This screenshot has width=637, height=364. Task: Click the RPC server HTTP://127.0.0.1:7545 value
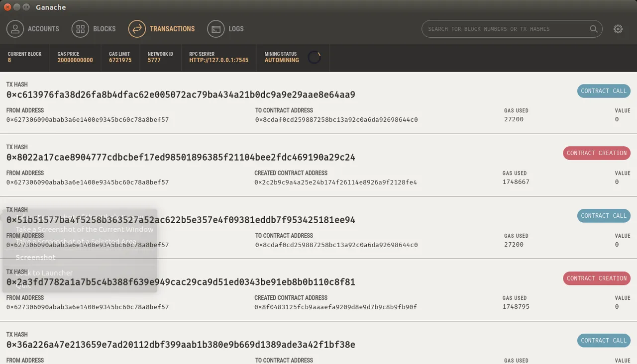219,60
